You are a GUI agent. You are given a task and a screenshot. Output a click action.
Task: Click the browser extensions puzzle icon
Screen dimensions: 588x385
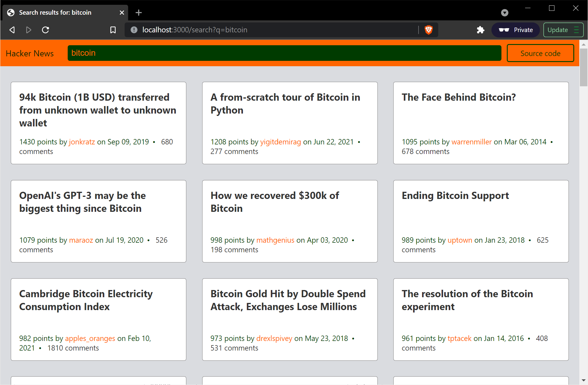click(480, 30)
